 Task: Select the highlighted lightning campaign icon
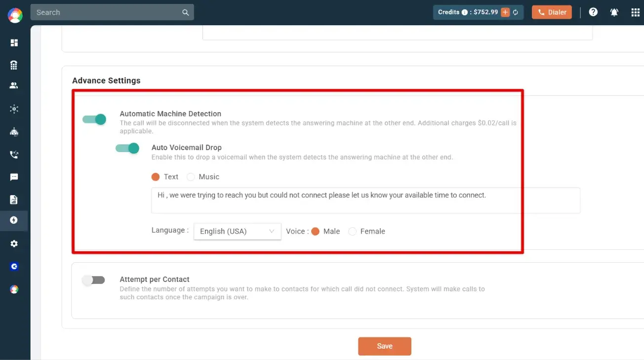point(14,221)
